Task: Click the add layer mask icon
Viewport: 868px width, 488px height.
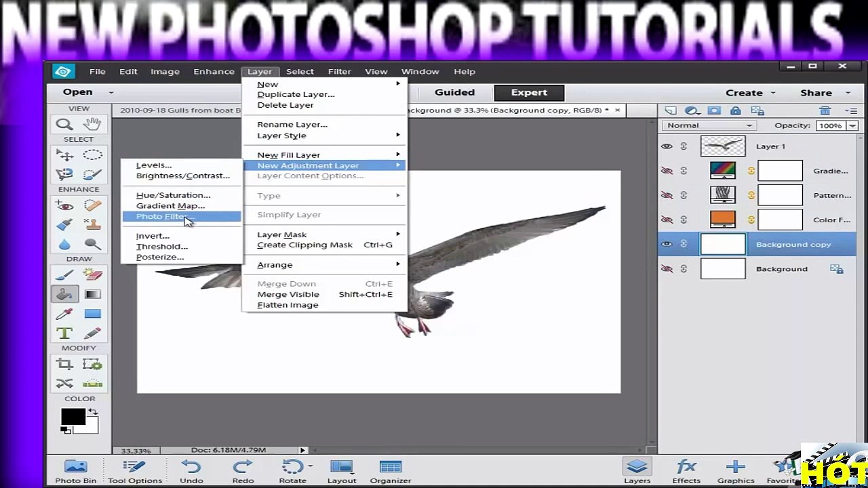Action: point(714,110)
